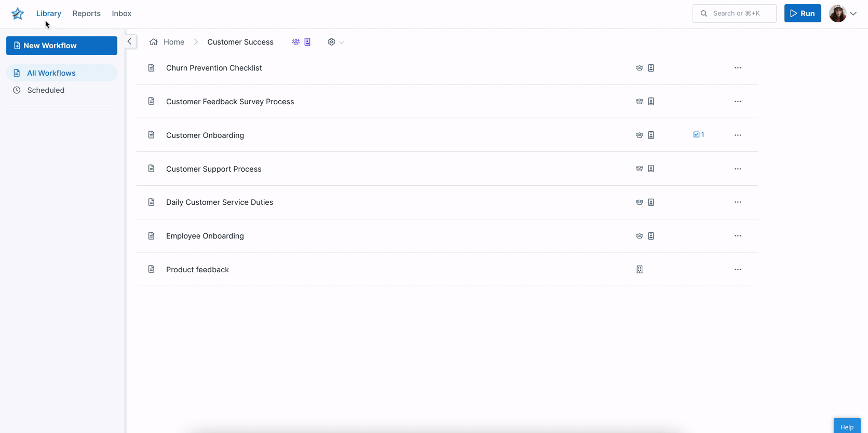Screen dimensions: 868x433
Task: Click active runs counter on Customer Onboarding
Action: pos(699,135)
